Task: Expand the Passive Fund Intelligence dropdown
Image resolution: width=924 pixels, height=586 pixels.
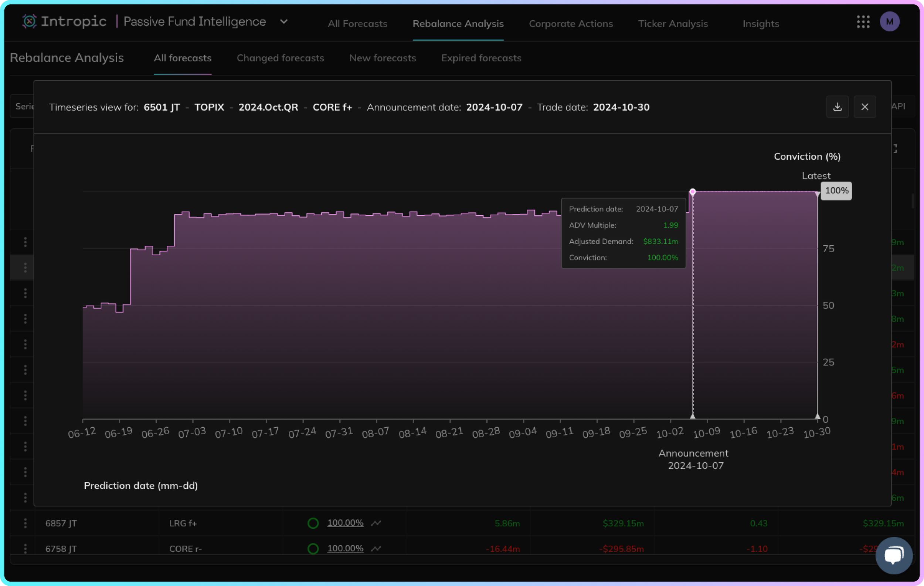Action: (283, 22)
